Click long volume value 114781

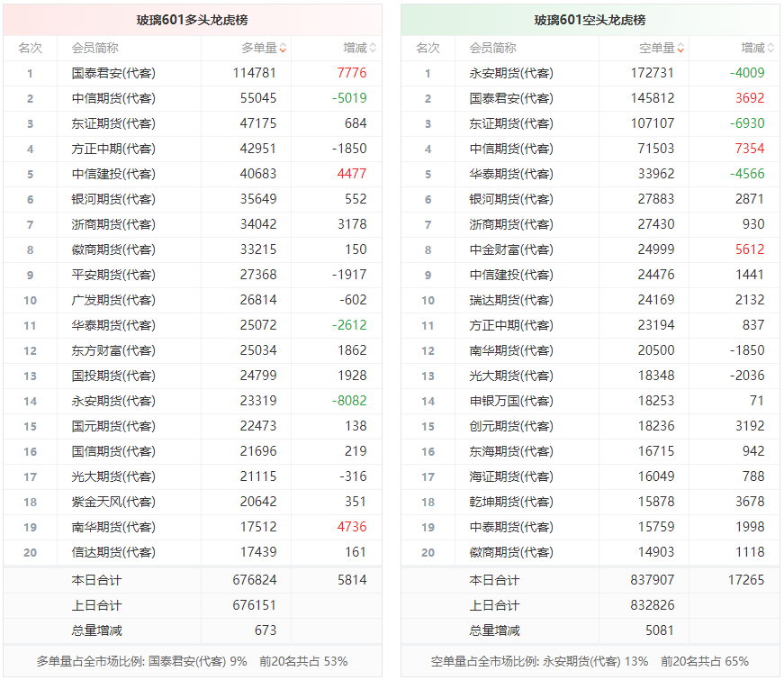(255, 73)
